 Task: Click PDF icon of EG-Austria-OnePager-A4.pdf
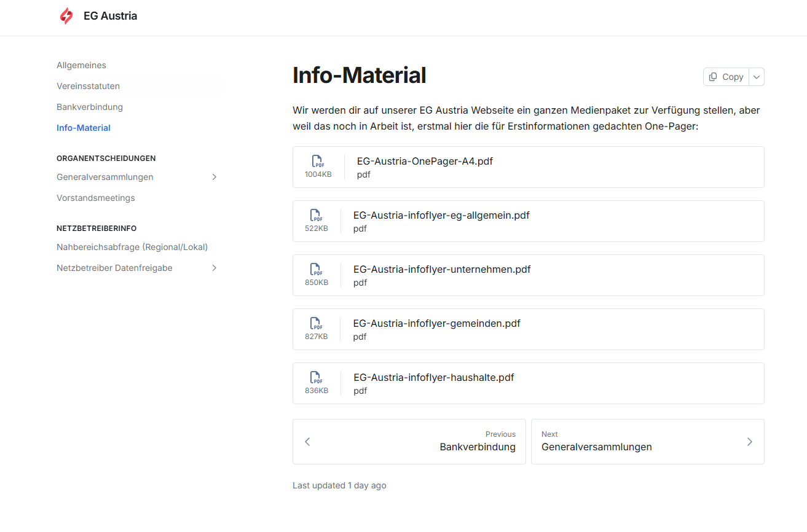[318, 162]
